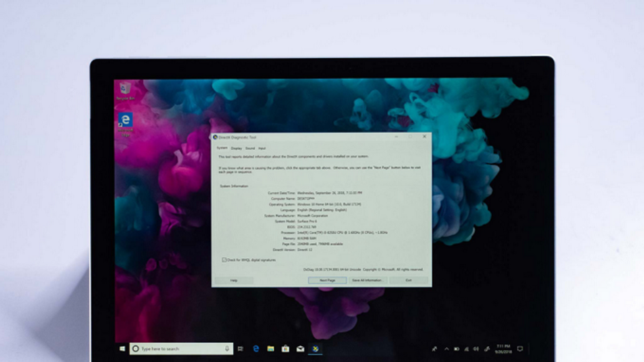Show hidden tray icons with the chevron
This screenshot has height=362, width=644.
pos(446,349)
